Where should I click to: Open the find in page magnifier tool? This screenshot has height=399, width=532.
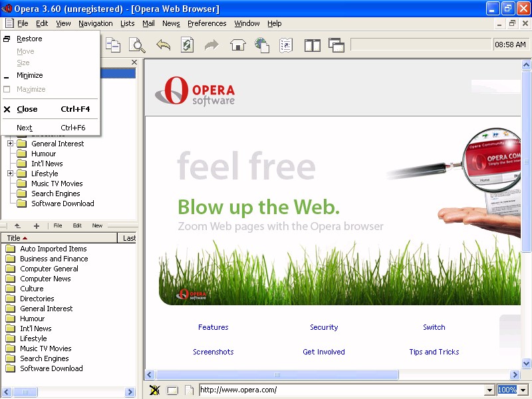pos(138,45)
